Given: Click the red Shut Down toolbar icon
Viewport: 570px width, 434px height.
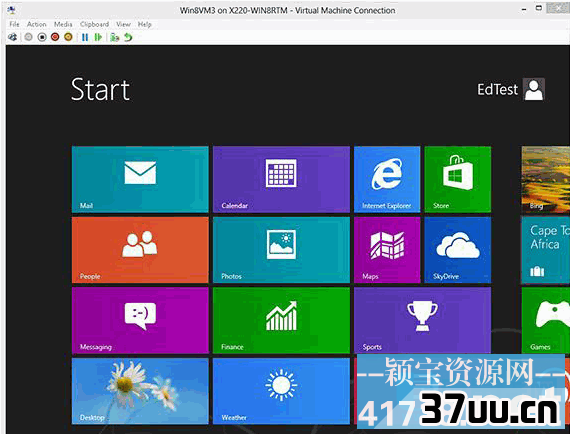Looking at the screenshot, I should [55, 37].
